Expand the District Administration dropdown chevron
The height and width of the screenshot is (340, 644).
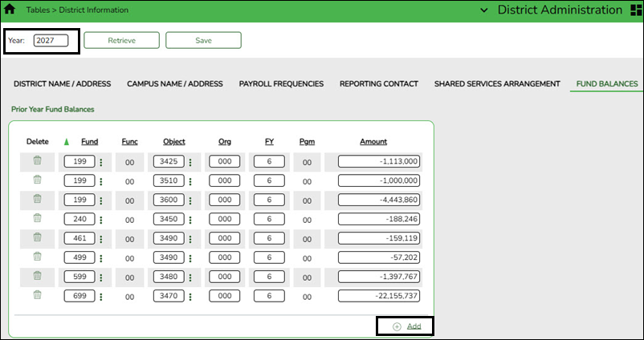click(484, 10)
